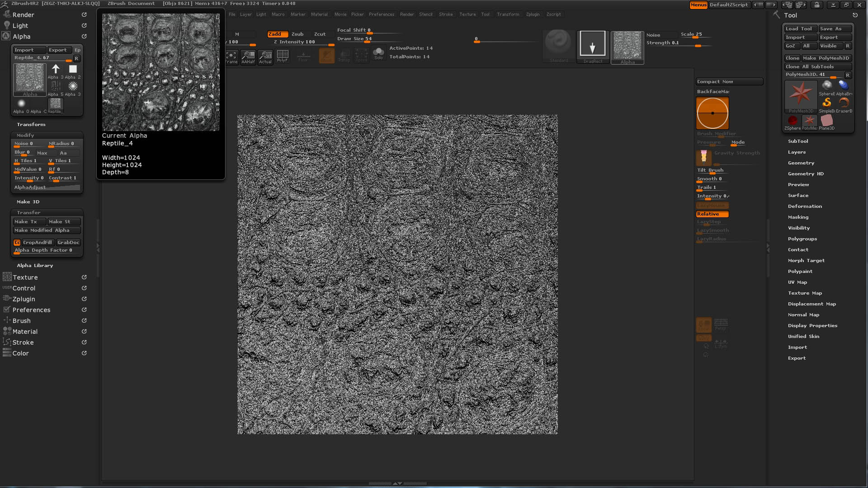Select the small PolyMesh star tool

tap(809, 122)
